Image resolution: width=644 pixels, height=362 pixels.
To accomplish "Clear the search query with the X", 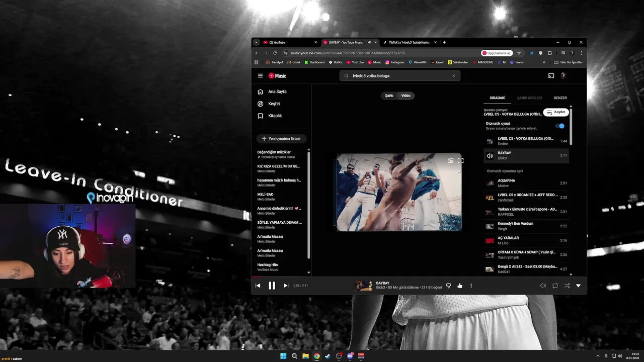I will 453,76.
